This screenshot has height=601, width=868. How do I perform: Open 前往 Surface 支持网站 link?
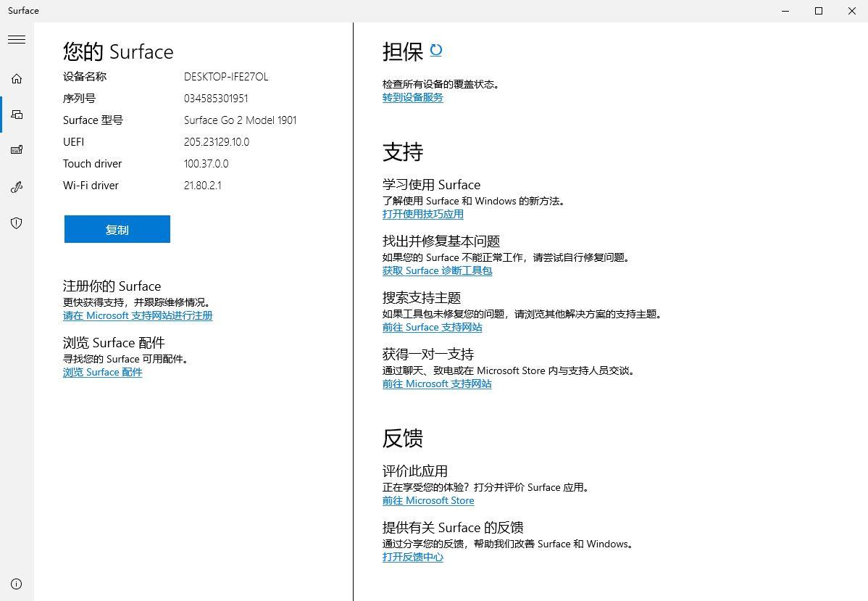(433, 328)
